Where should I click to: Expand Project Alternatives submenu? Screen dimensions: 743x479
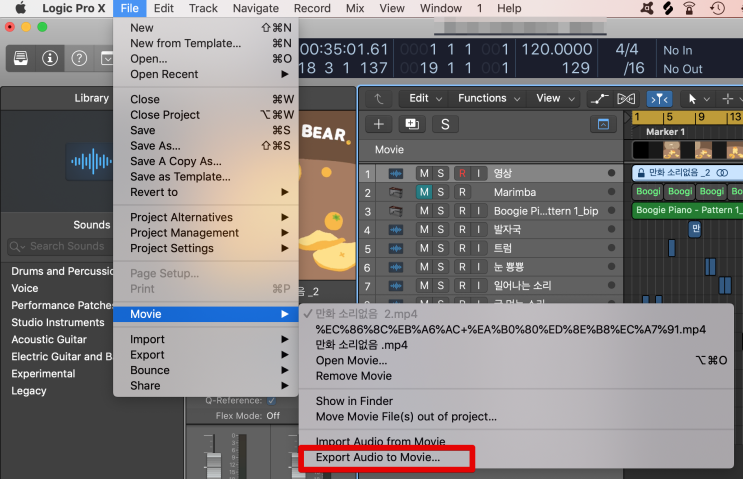206,217
